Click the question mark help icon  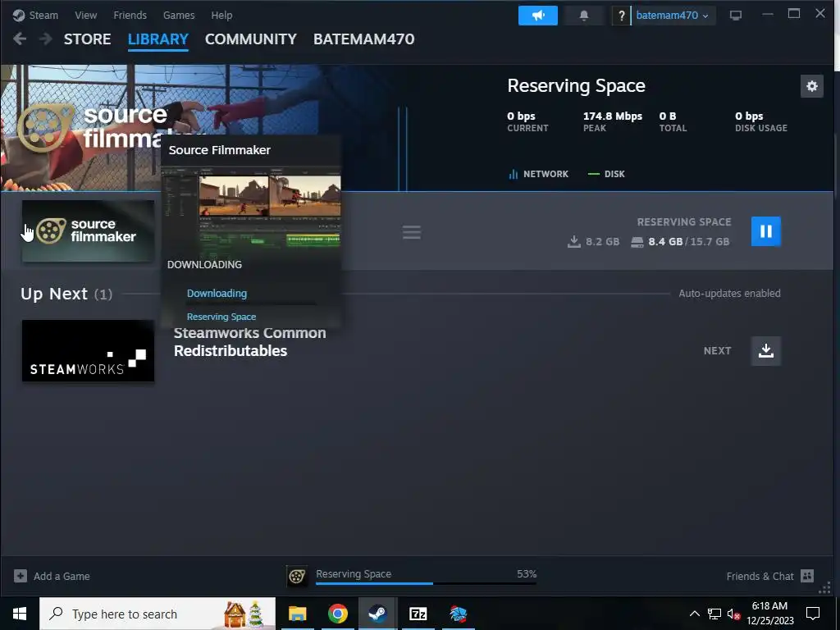click(621, 16)
